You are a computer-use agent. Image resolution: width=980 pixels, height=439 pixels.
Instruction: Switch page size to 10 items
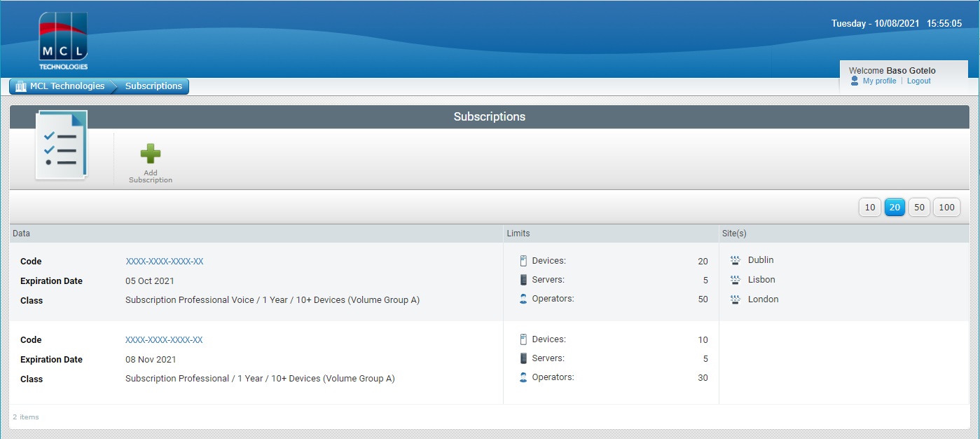tap(869, 207)
